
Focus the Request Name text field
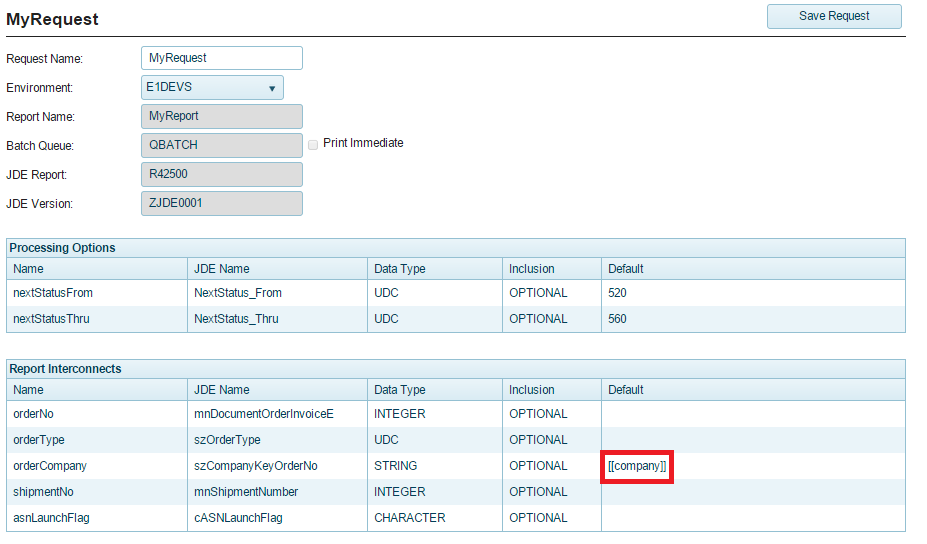(221, 58)
